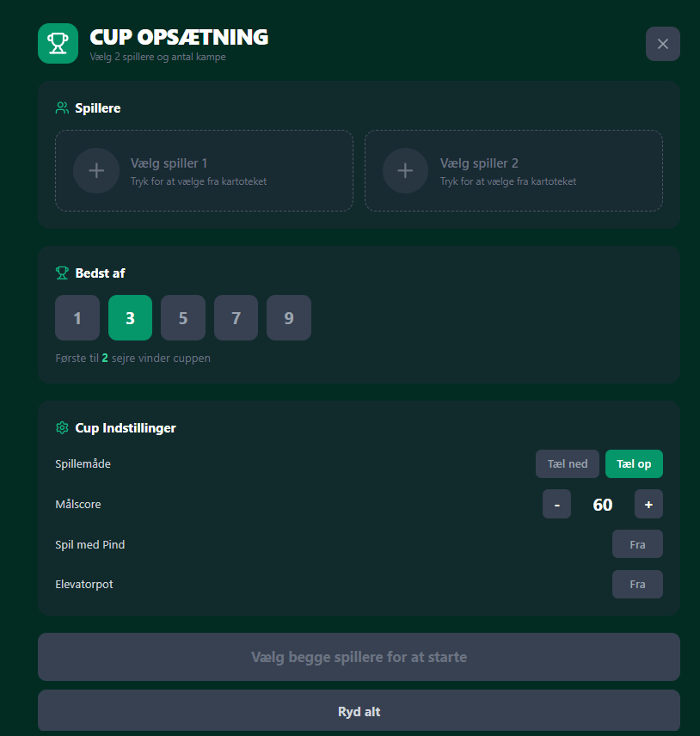Click the plus icon for spiller 2
The height and width of the screenshot is (736, 700).
[x=405, y=170]
